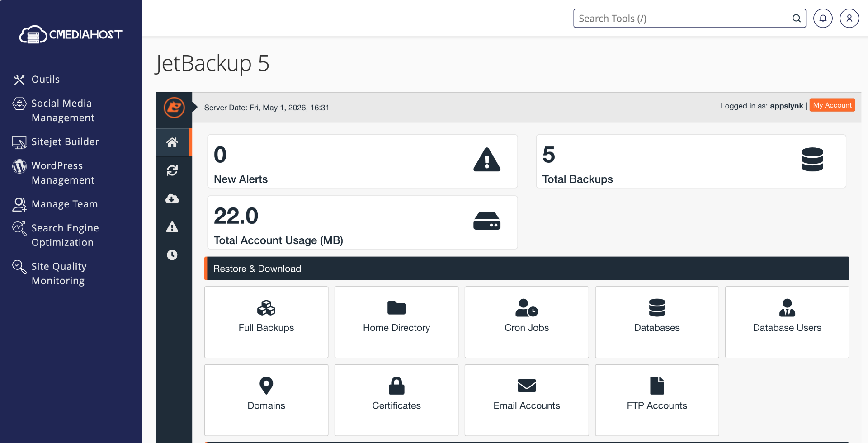
Task: Click the CMediaHost cloud logo
Action: [x=71, y=34]
